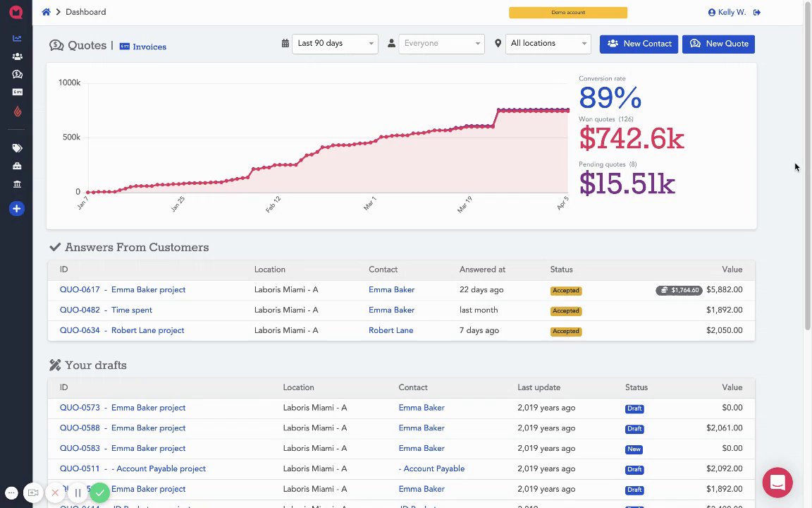812x508 pixels.
Task: Click the blue plus button in sidebar
Action: coord(17,209)
